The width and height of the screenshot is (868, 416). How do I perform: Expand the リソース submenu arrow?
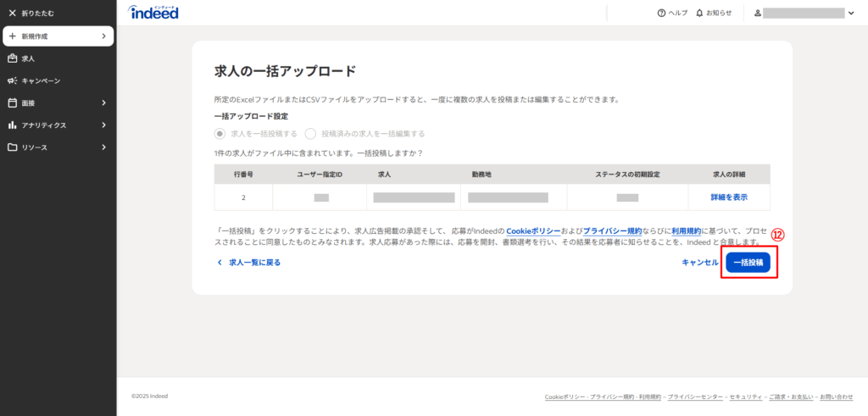[x=103, y=147]
